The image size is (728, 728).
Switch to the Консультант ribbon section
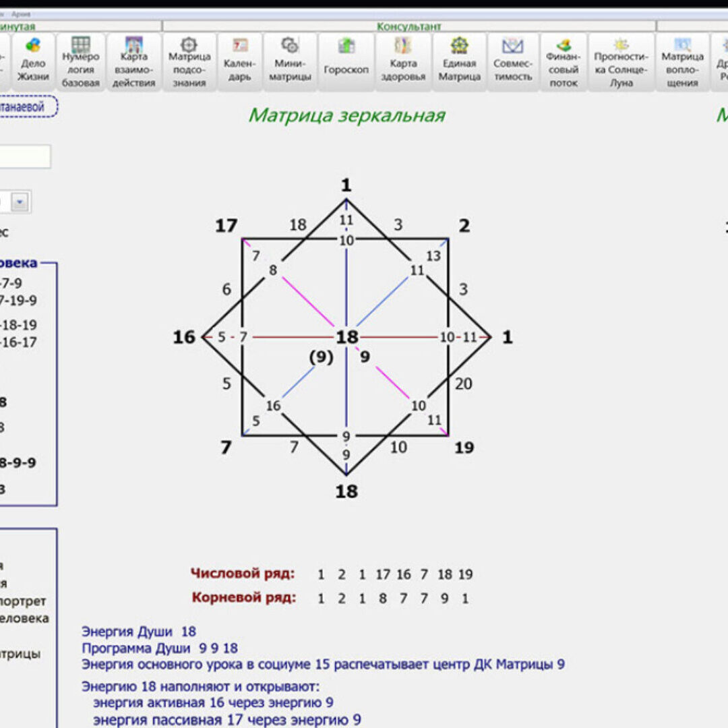click(x=408, y=26)
